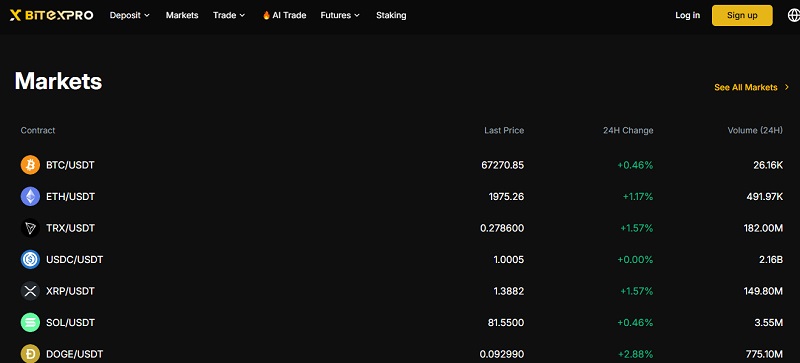Viewport: 800px width, 363px height.
Task: Click the XRP volume 149.80M
Action: (763, 291)
